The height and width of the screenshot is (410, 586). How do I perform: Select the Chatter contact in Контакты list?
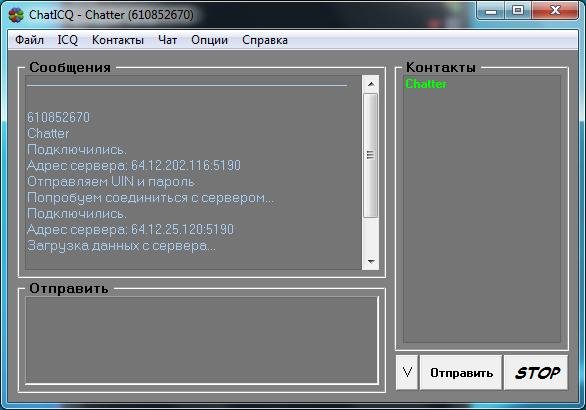(426, 84)
